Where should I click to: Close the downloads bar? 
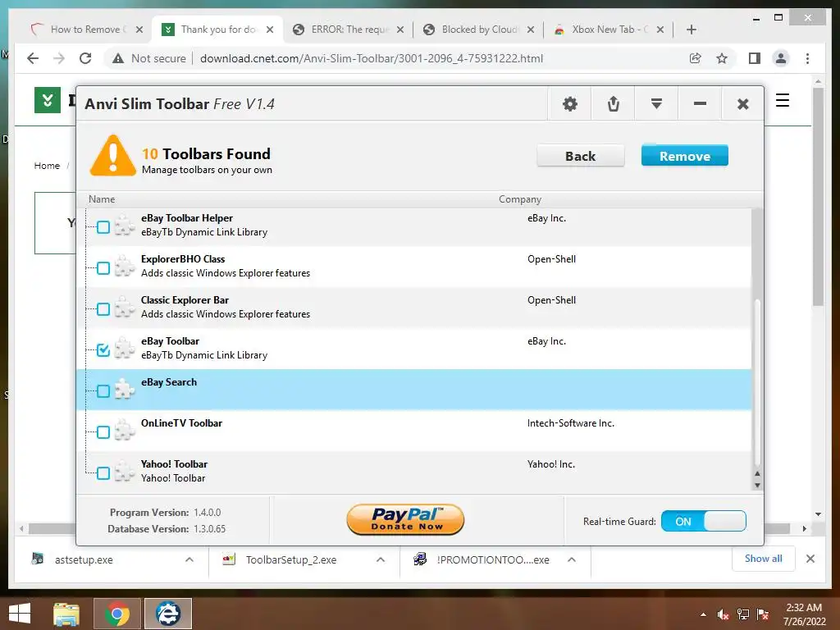click(810, 559)
